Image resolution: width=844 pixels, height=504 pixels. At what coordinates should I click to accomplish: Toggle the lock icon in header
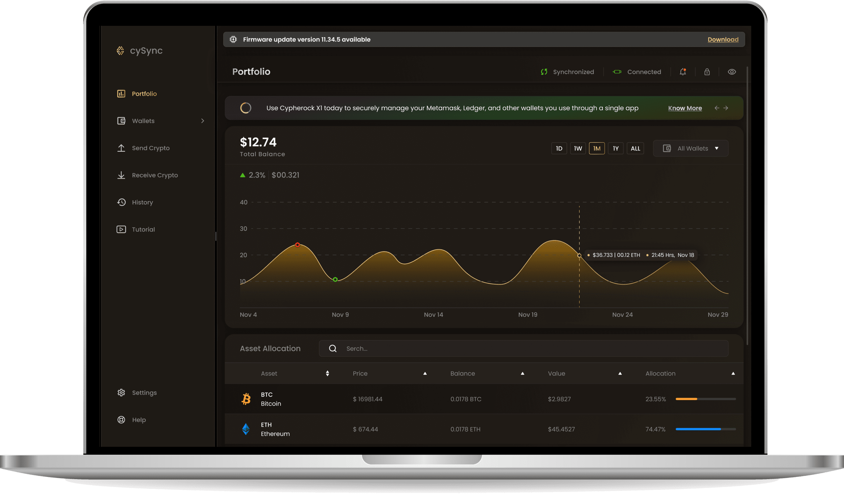[x=707, y=71]
